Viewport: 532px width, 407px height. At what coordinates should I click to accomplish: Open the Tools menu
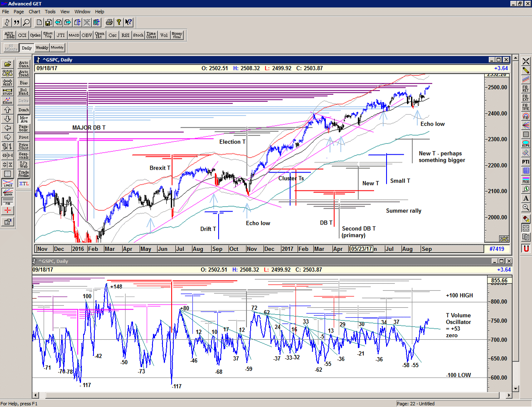[x=50, y=12]
